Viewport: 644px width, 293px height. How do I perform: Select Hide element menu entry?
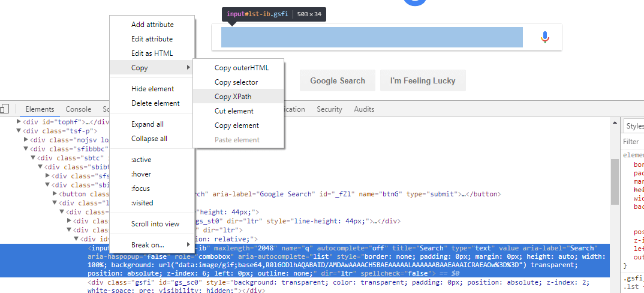coord(152,89)
